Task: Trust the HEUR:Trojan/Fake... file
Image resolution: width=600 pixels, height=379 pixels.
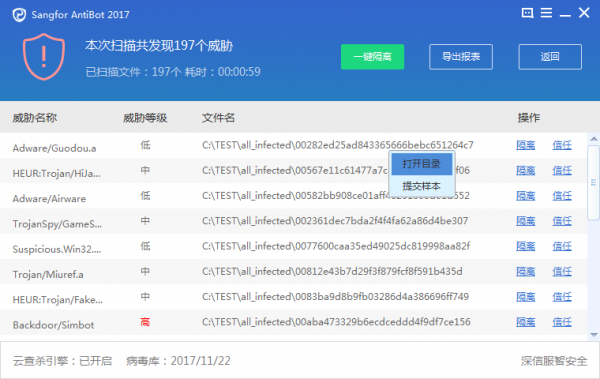Action: (562, 297)
